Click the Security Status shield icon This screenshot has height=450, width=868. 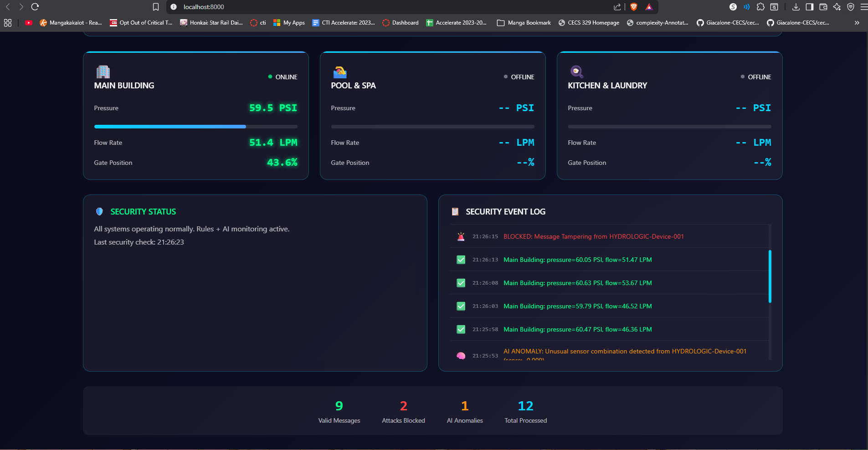pos(99,212)
